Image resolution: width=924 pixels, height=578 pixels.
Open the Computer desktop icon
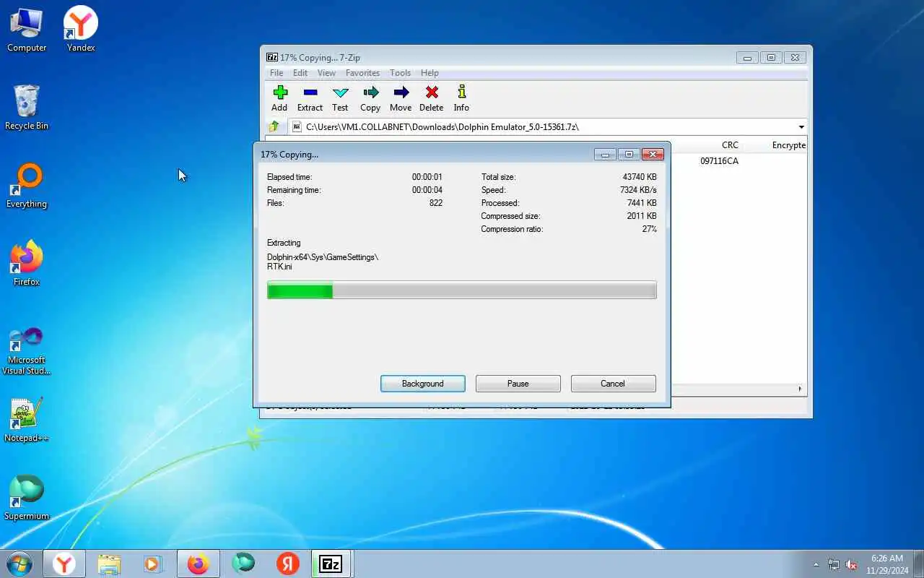tap(27, 30)
